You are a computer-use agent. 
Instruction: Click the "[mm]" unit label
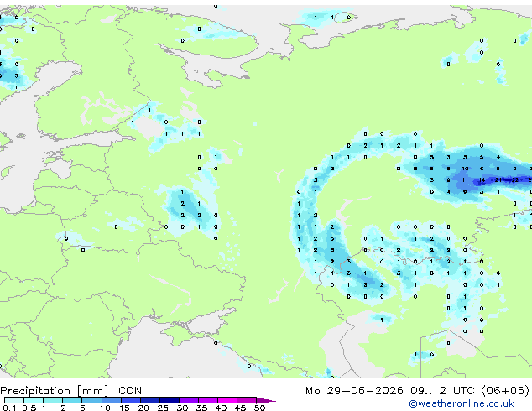(x=92, y=391)
